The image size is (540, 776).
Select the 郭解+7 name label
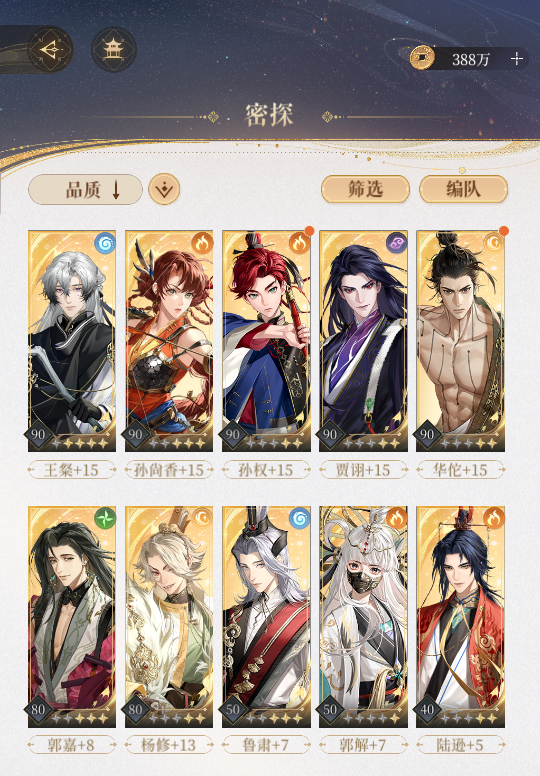363,745
